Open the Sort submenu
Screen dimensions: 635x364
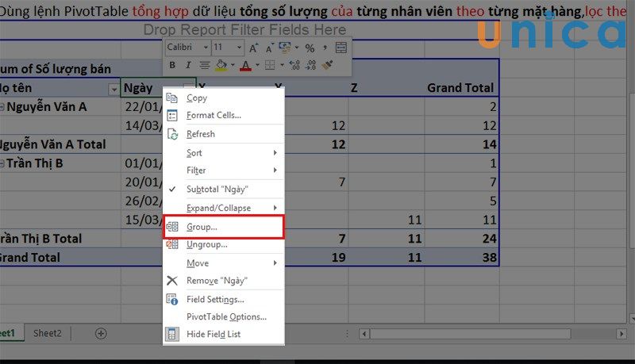[x=224, y=153]
